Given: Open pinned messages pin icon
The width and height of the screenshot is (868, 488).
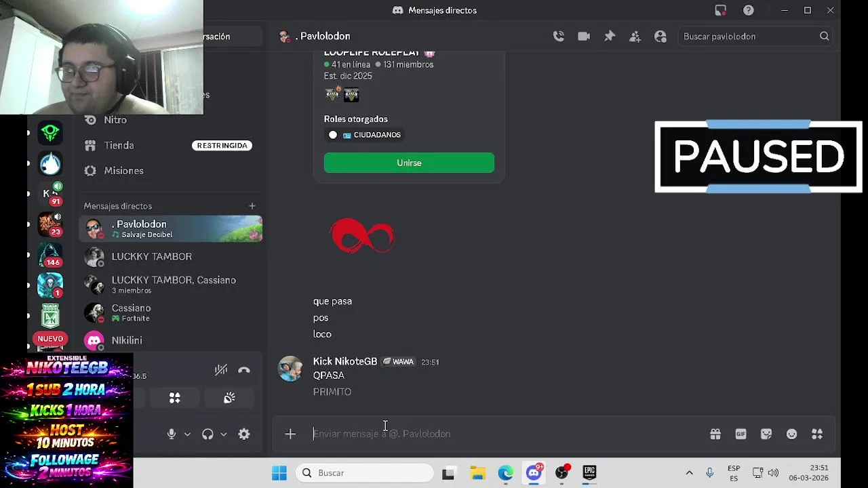Looking at the screenshot, I should (x=610, y=37).
